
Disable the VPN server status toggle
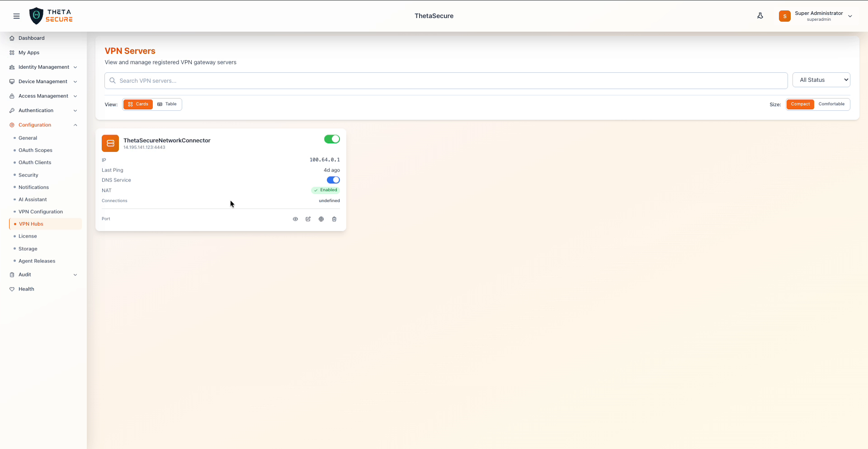pos(331,139)
